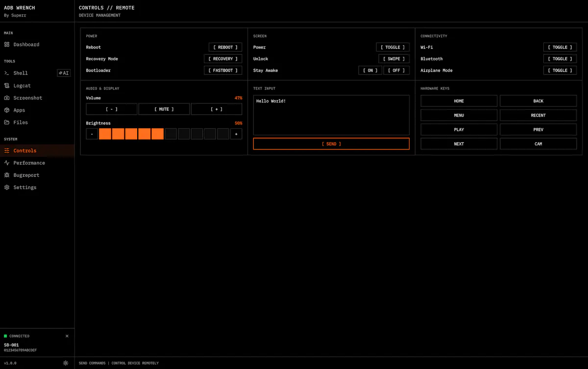Screen dimensions: 588x369
Task: Click the volume 47% value
Action: coord(238,98)
